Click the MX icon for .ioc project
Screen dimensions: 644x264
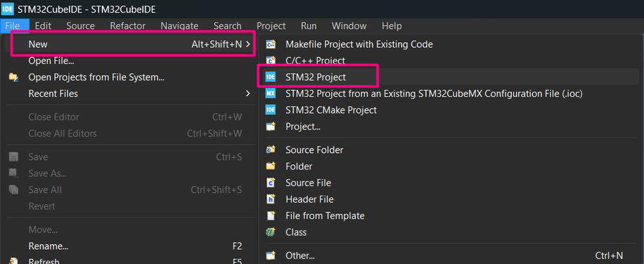(x=271, y=94)
